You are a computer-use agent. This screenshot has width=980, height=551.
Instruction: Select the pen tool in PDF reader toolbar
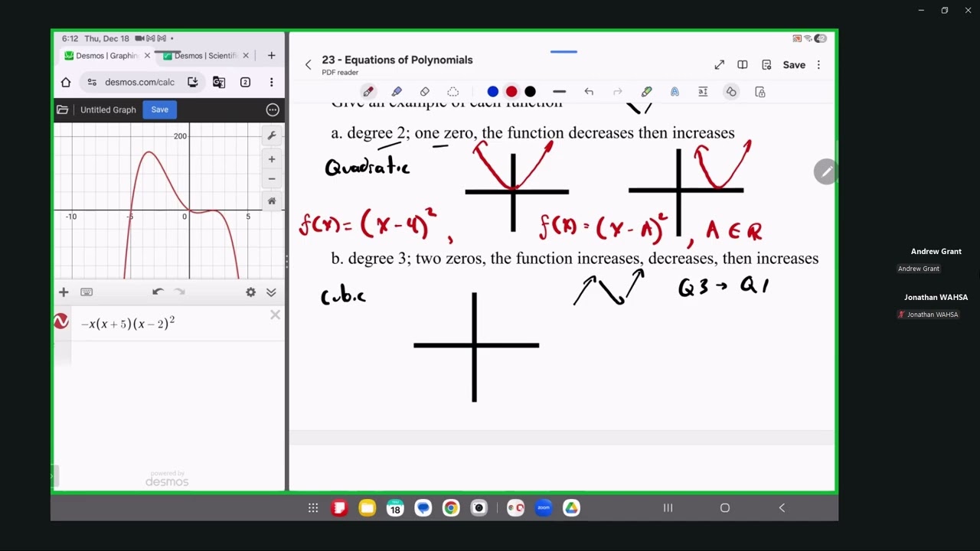(368, 92)
